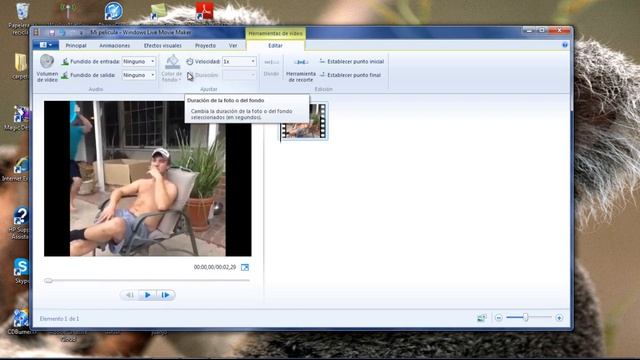The width and height of the screenshot is (640, 360).
Task: Play the video preview
Action: tap(147, 295)
